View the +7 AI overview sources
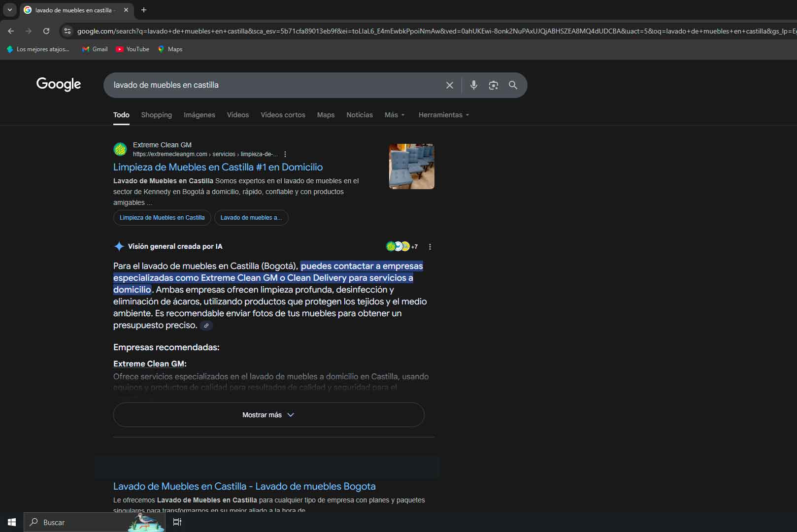The height and width of the screenshot is (532, 797). (x=402, y=246)
